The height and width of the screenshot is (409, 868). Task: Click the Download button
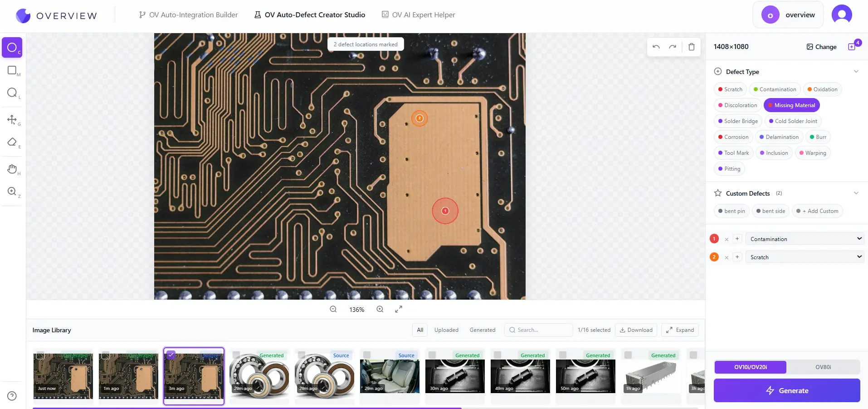636,330
